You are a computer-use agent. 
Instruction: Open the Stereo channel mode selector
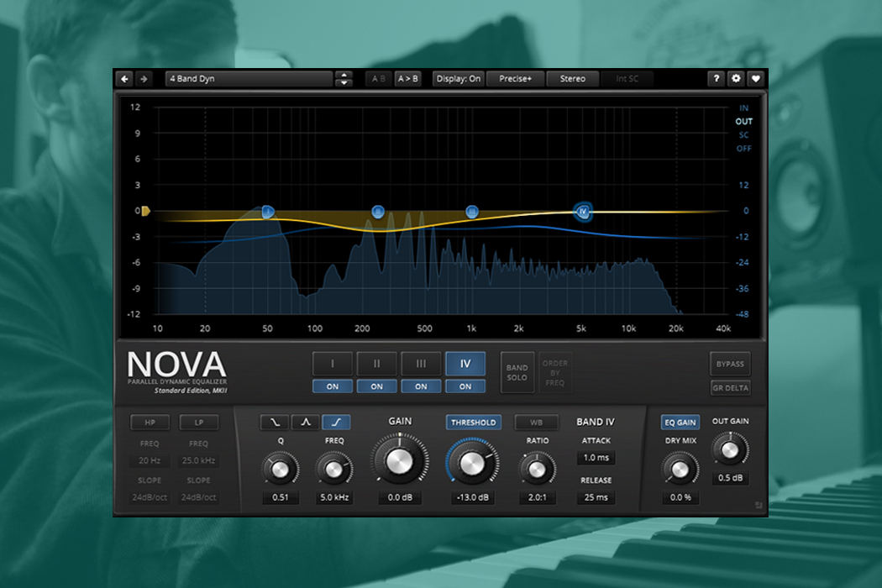pos(573,79)
